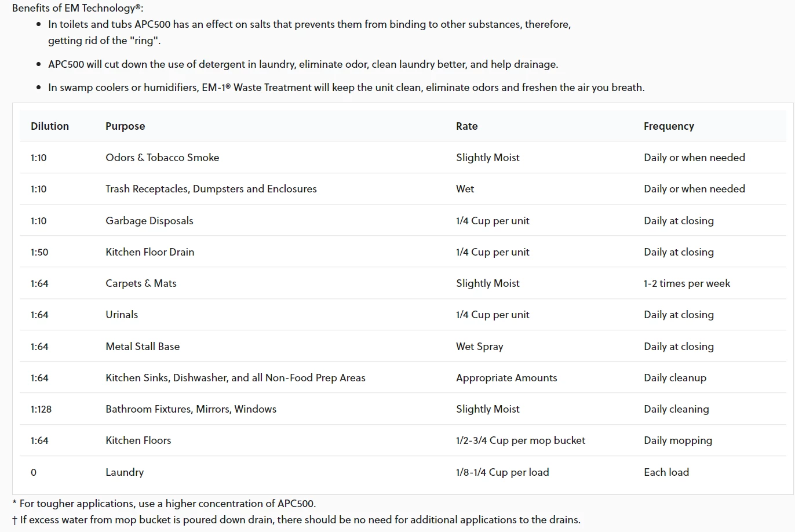Select the Urinals purpose cell
This screenshot has width=795, height=532.
coord(122,315)
